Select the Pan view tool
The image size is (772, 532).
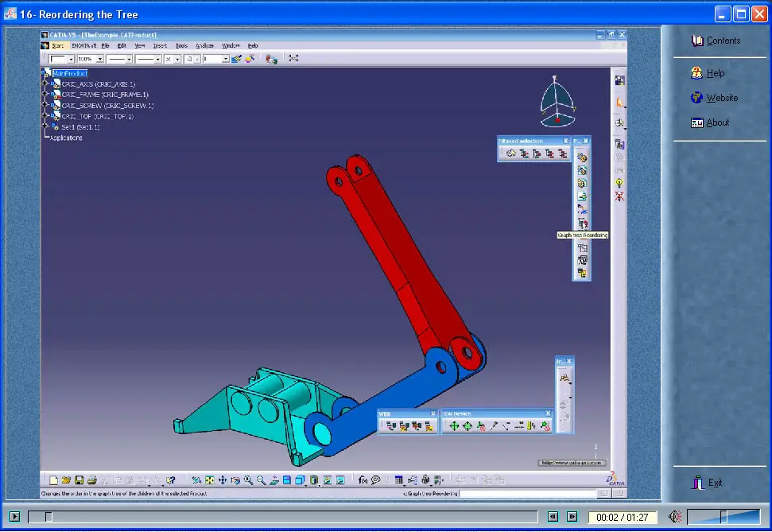tap(223, 480)
